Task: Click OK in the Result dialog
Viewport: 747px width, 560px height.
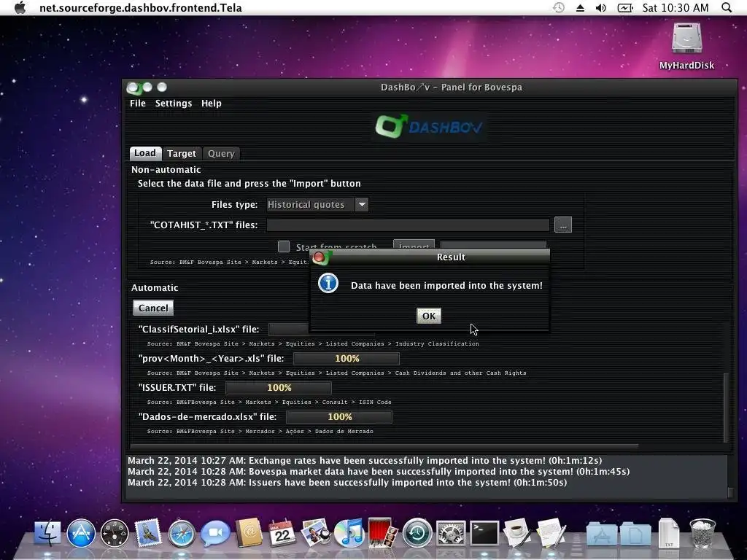Action: pos(429,316)
